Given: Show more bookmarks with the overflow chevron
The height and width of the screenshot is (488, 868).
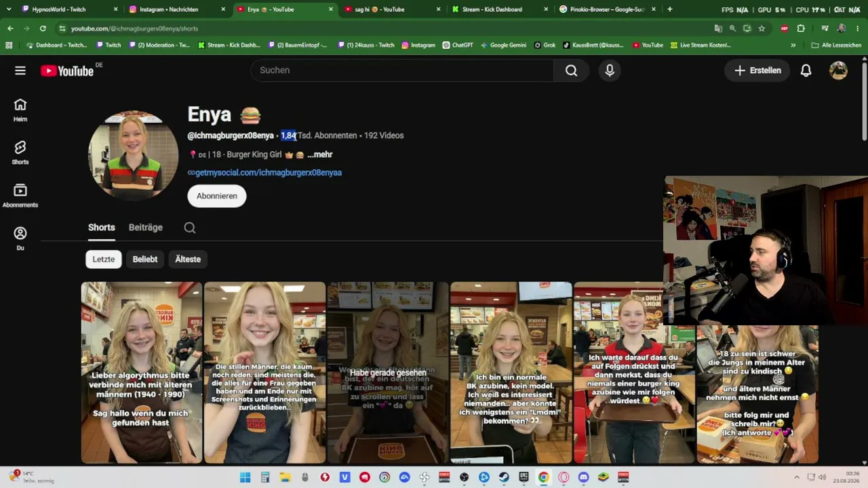Looking at the screenshot, I should click(x=793, y=45).
